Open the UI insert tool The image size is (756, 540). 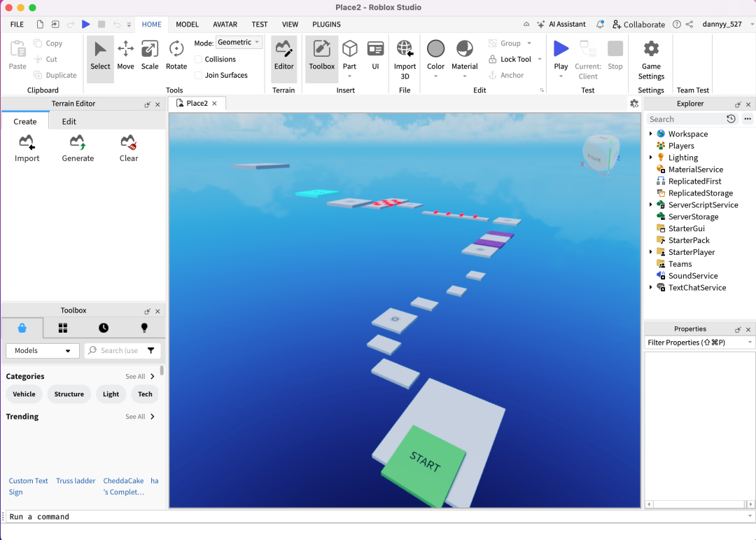click(x=375, y=56)
